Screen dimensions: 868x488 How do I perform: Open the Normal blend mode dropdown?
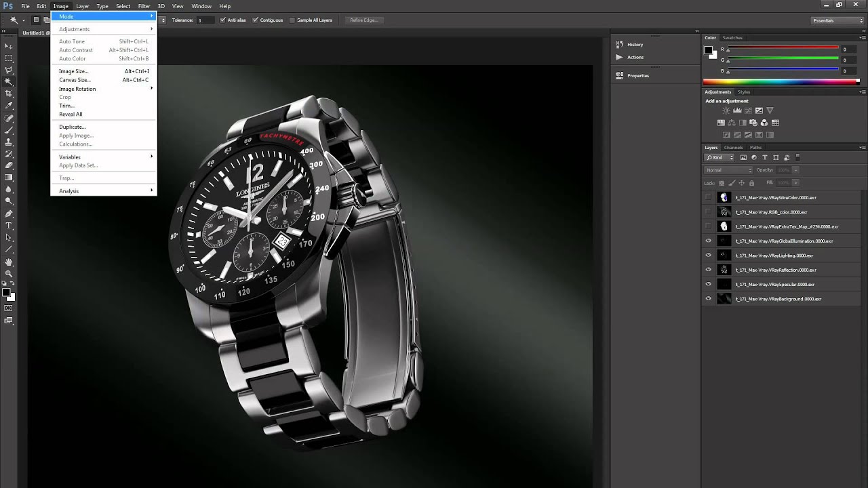pos(728,170)
